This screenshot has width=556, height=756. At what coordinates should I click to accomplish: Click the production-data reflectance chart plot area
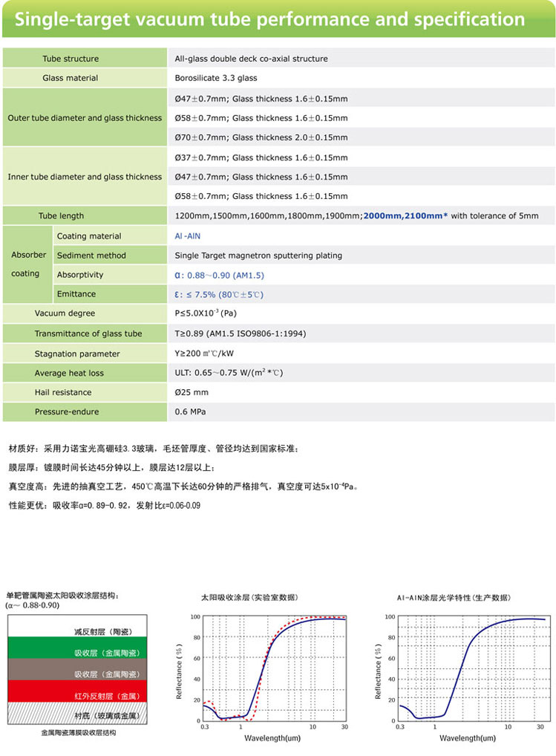pos(474,668)
